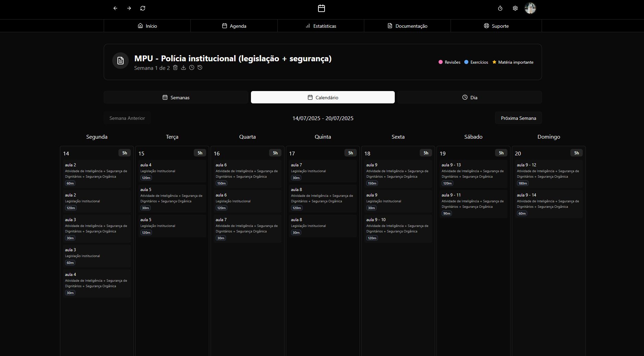Screen dimensions: 644x356
Task: Click the calendar logo at top center
Action: point(321,8)
